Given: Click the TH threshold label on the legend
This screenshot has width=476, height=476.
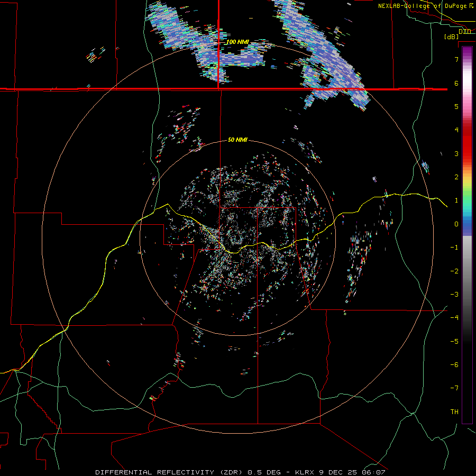Looking at the screenshot, I should [x=454, y=411].
